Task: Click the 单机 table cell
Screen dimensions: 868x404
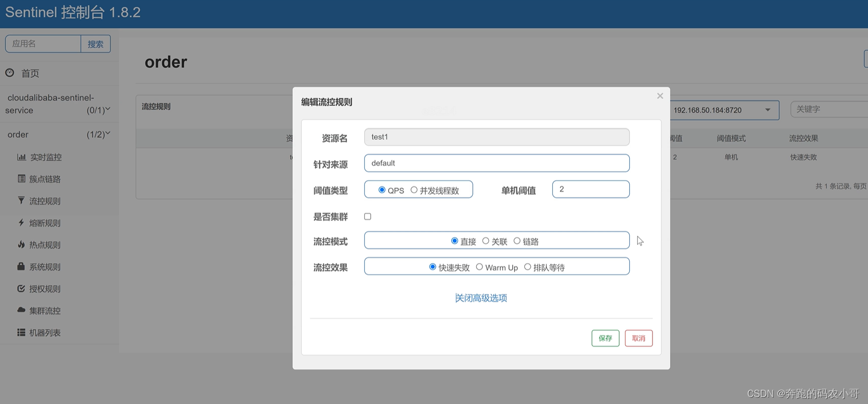Action: [x=731, y=157]
